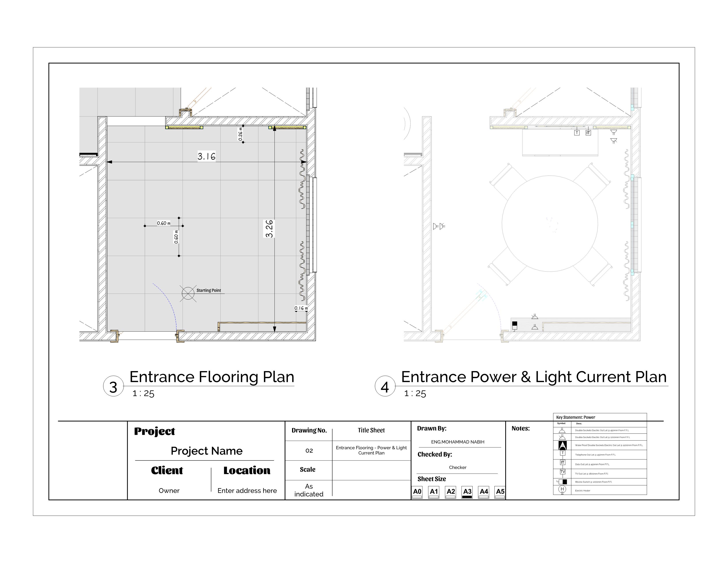Image resolution: width=728 pixels, height=563 pixels.
Task: Click the view number 4 circle
Action: pos(385,386)
